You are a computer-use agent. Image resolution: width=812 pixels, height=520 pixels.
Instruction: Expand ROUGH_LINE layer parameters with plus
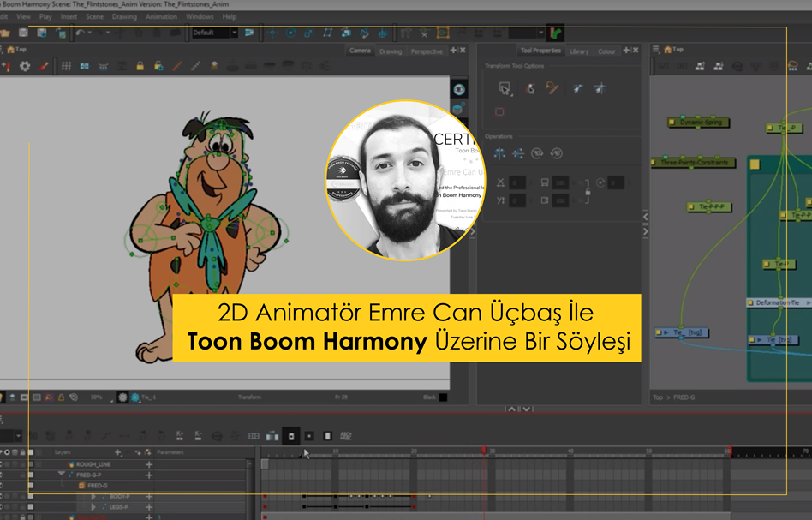click(149, 464)
